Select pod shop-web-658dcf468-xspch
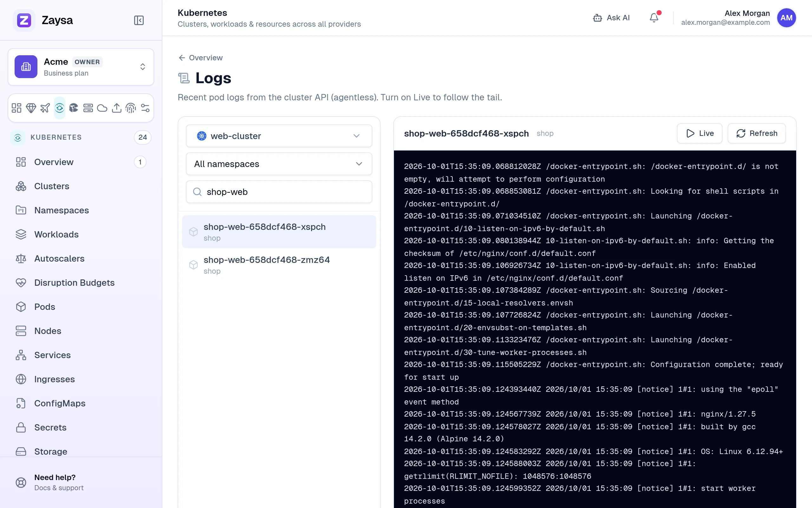This screenshot has height=508, width=812. [x=279, y=232]
